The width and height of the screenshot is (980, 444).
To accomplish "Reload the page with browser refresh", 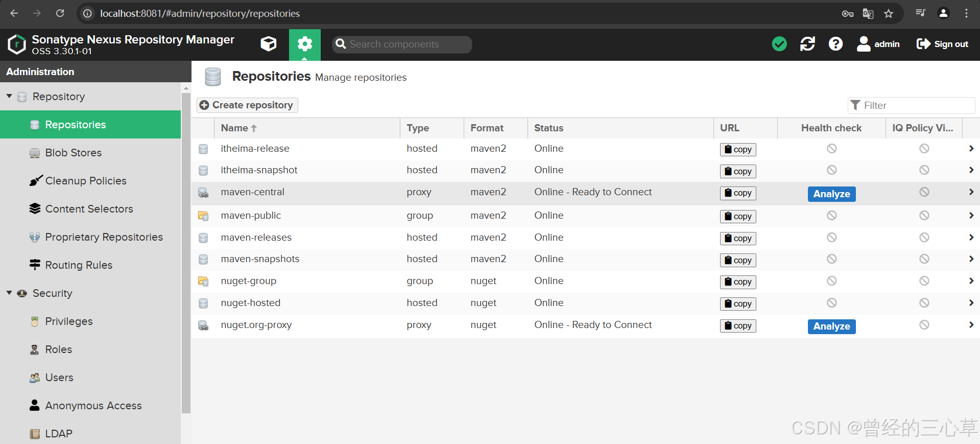I will [60, 13].
